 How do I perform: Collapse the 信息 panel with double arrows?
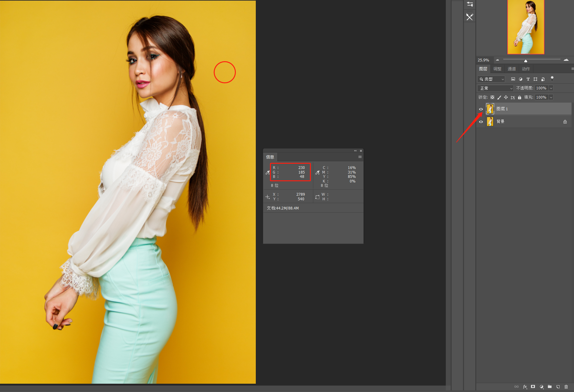click(x=355, y=151)
